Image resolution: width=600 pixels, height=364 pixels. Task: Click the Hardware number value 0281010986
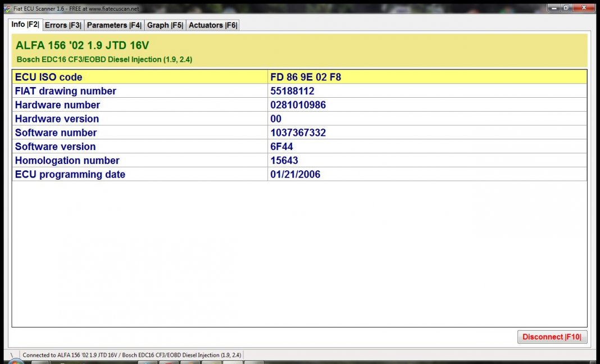tap(298, 105)
